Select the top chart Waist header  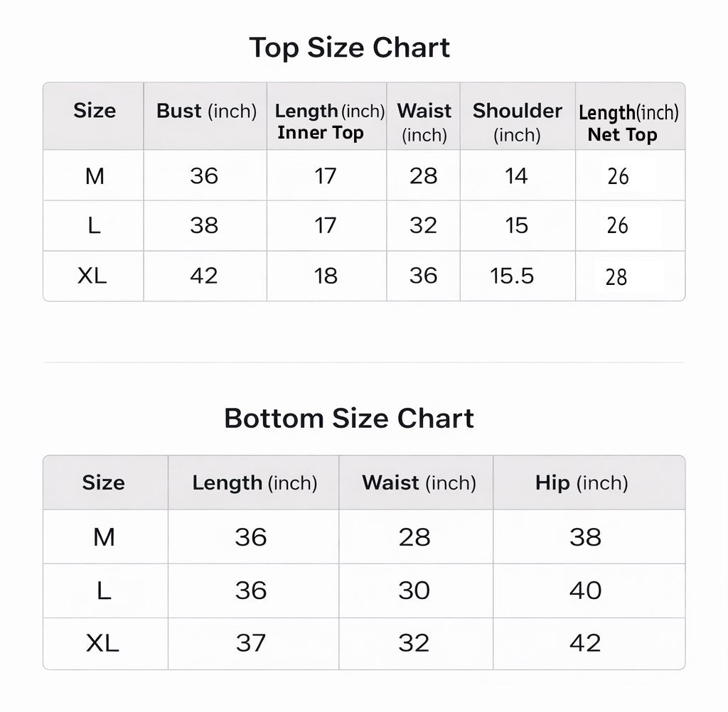point(424,122)
